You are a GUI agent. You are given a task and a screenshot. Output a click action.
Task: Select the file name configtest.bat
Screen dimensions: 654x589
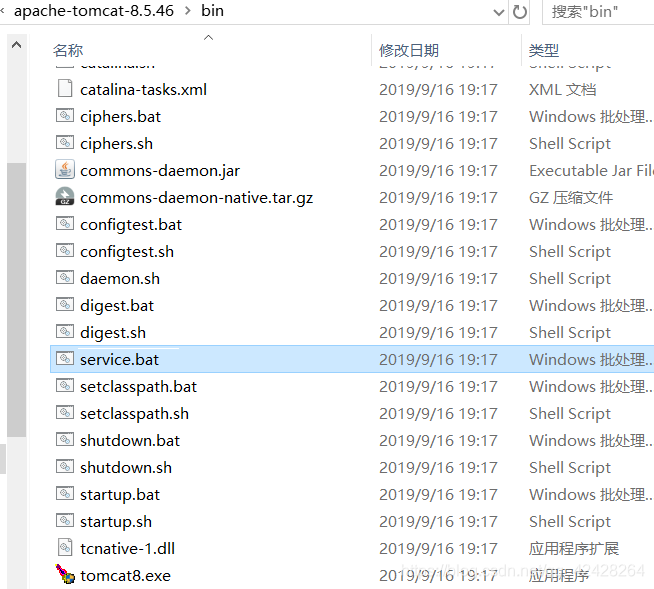tap(131, 225)
